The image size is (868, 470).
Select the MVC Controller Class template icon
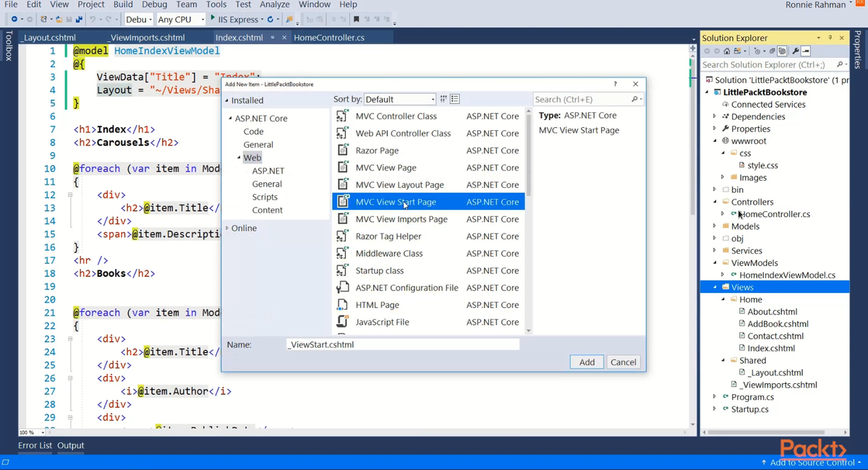[343, 116]
